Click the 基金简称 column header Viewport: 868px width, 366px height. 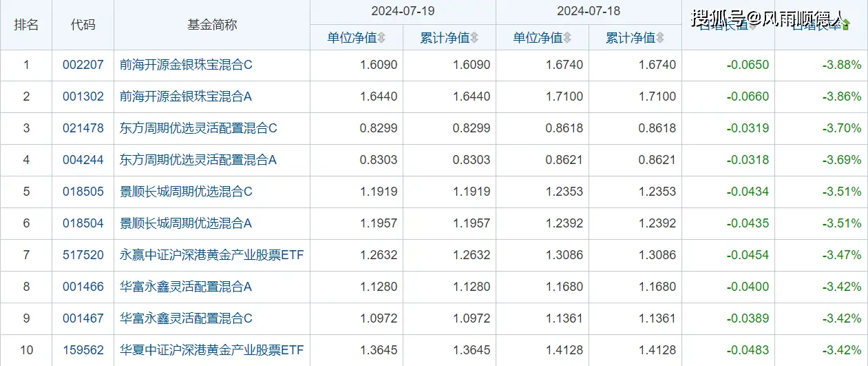(212, 25)
